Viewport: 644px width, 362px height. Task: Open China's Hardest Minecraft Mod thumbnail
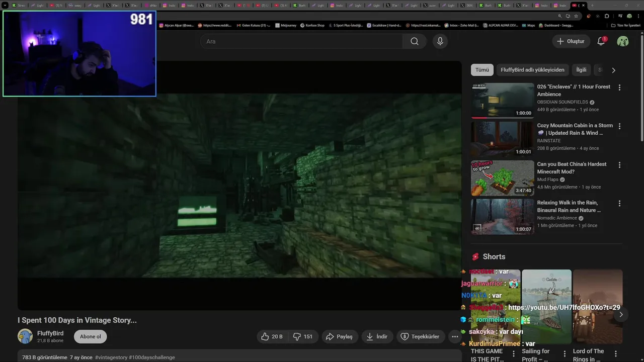click(503, 178)
